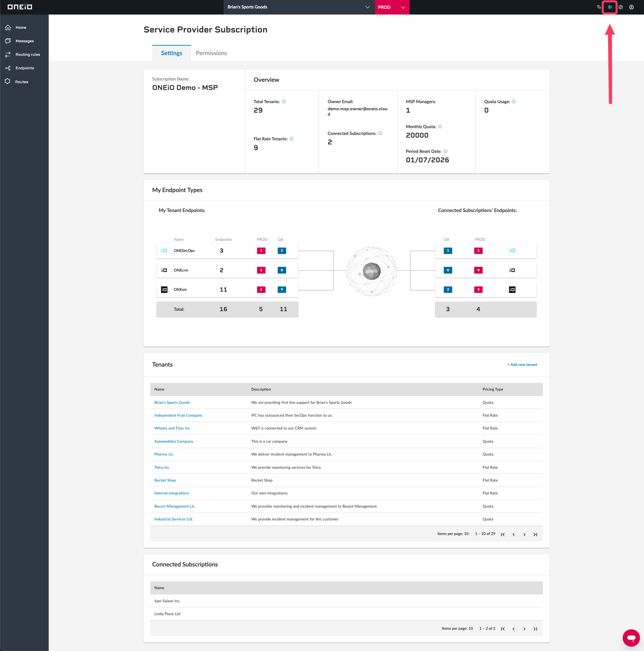Image resolution: width=644 pixels, height=651 pixels.
Task: Open Automobiles Company tenant
Action: (x=174, y=441)
